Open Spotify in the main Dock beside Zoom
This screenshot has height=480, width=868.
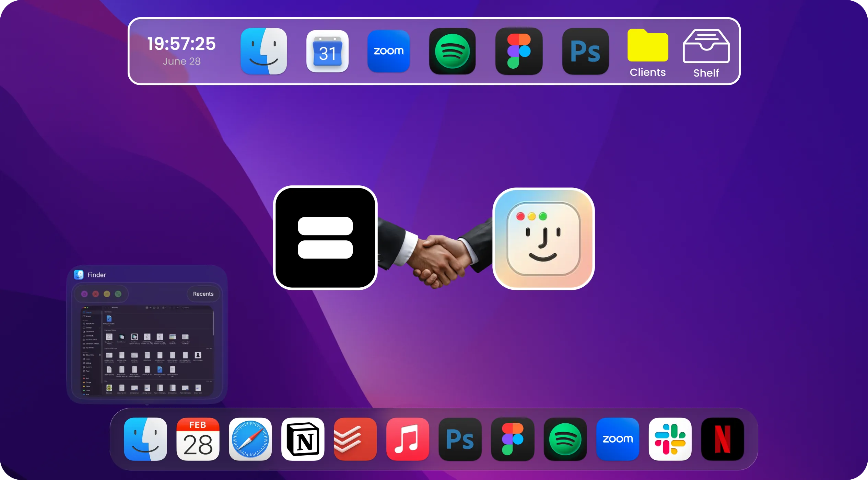click(565, 439)
